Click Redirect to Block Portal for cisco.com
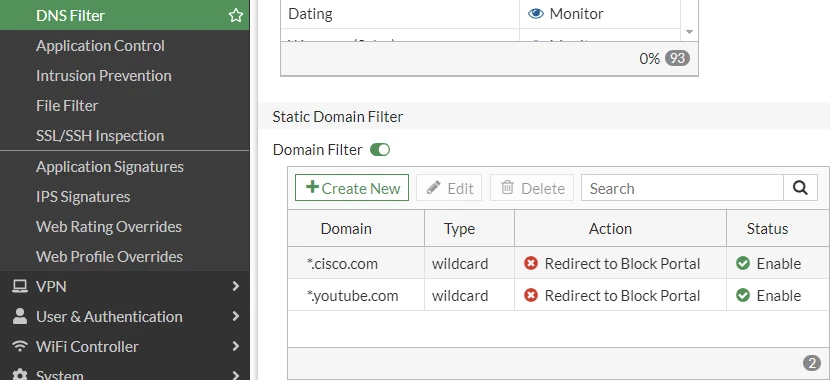The width and height of the screenshot is (830, 380). point(622,264)
